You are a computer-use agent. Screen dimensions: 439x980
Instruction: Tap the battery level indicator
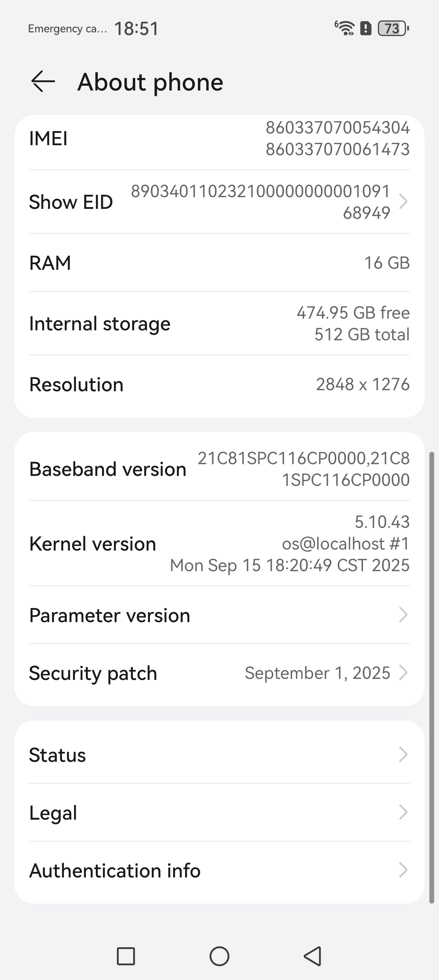coord(393,28)
